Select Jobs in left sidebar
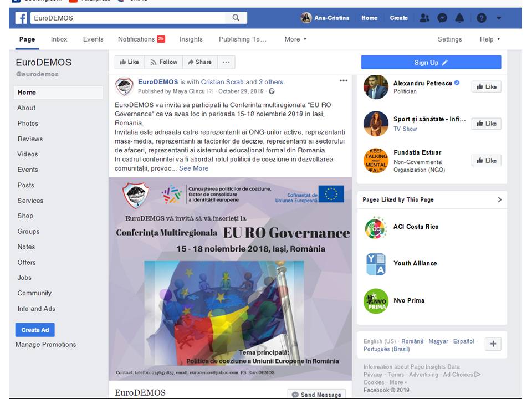 coord(24,278)
